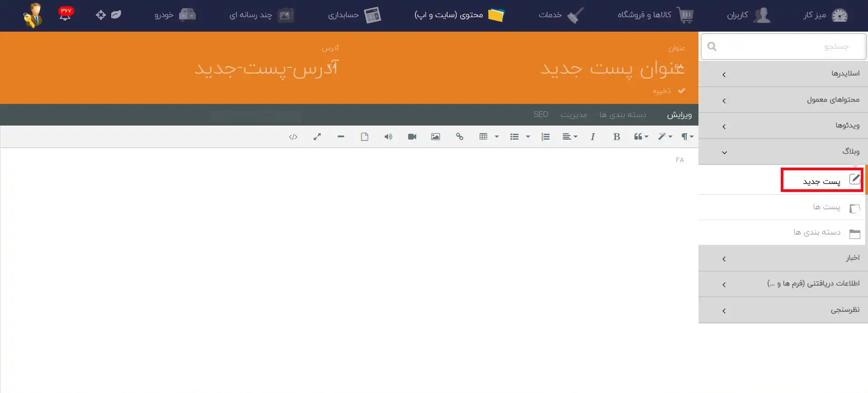Insert an image via the picture icon
868x393 pixels.
coord(435,137)
